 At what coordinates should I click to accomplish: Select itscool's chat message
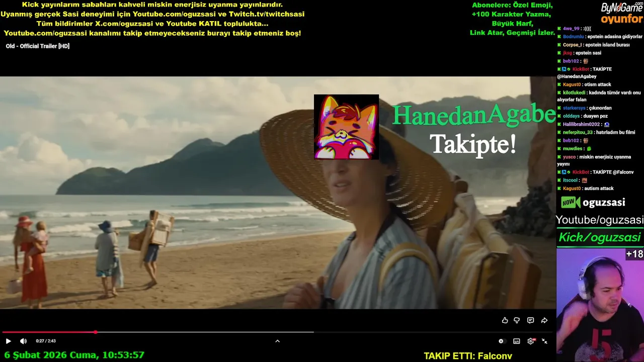pyautogui.click(x=573, y=180)
